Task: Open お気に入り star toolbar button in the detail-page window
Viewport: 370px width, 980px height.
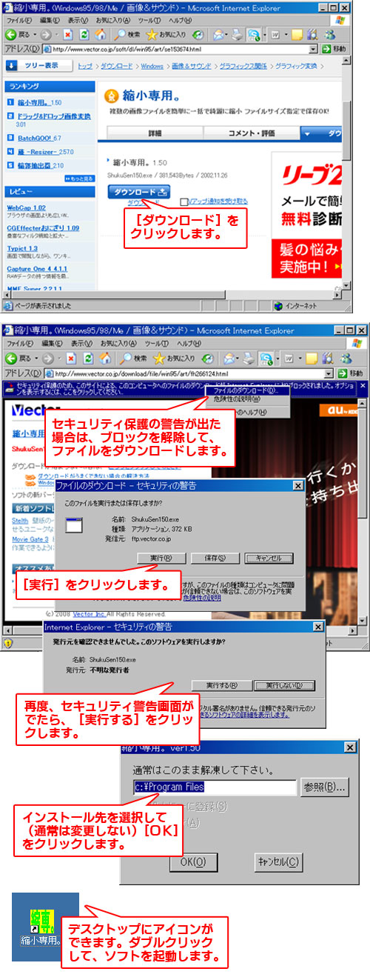Action: (x=151, y=35)
